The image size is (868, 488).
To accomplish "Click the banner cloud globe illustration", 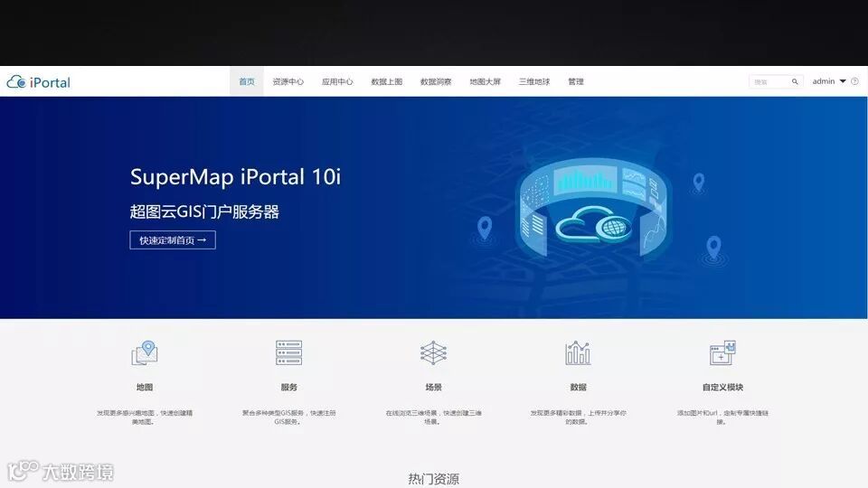I will click(x=593, y=211).
